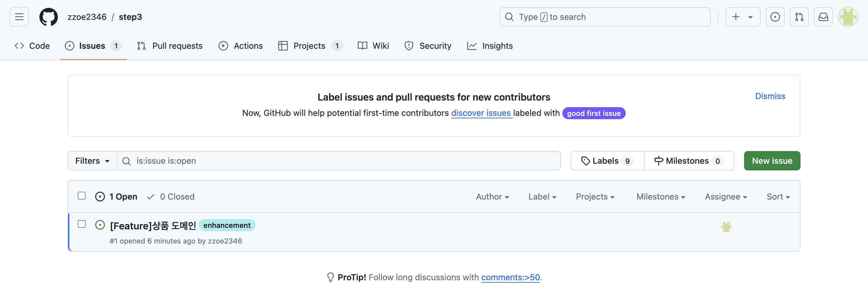
Task: Show the 0 Closed issues
Action: [x=171, y=197]
